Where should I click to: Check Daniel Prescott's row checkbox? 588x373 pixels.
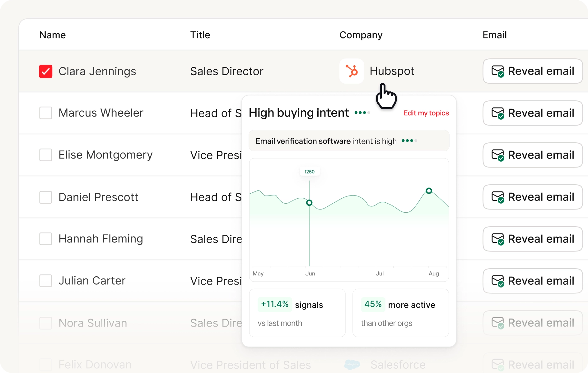point(45,197)
